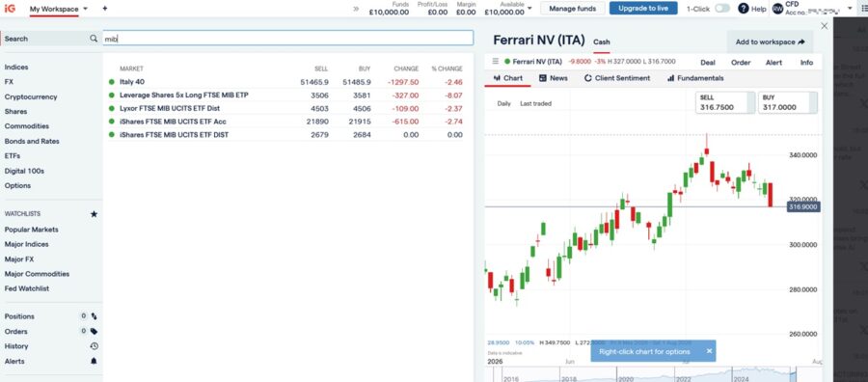Add a new workspace with plus icon

105,9
